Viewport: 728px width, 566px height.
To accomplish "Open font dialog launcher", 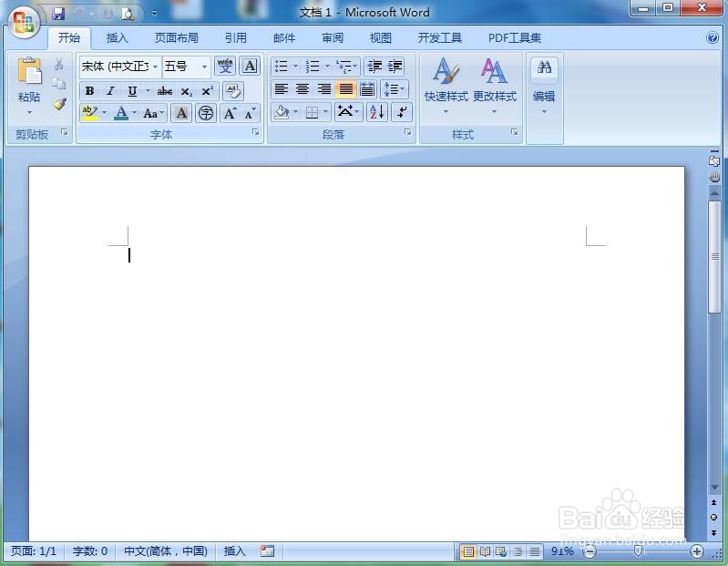I will [x=256, y=133].
